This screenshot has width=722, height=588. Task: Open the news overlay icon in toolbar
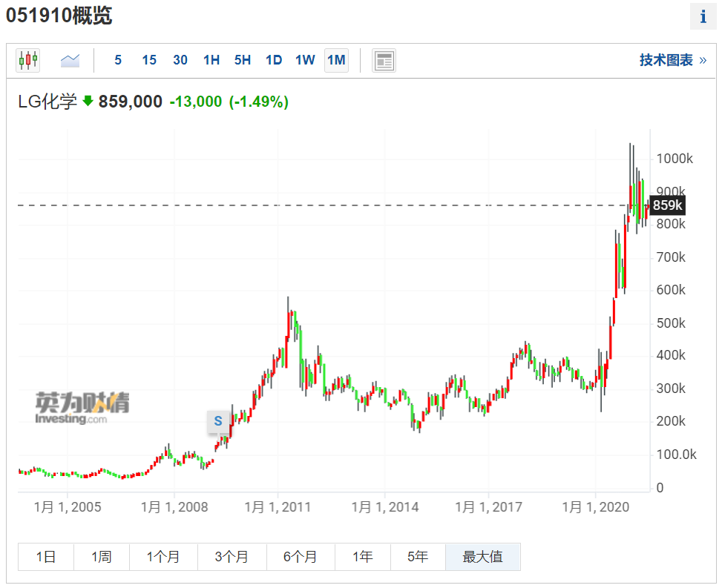click(x=384, y=61)
